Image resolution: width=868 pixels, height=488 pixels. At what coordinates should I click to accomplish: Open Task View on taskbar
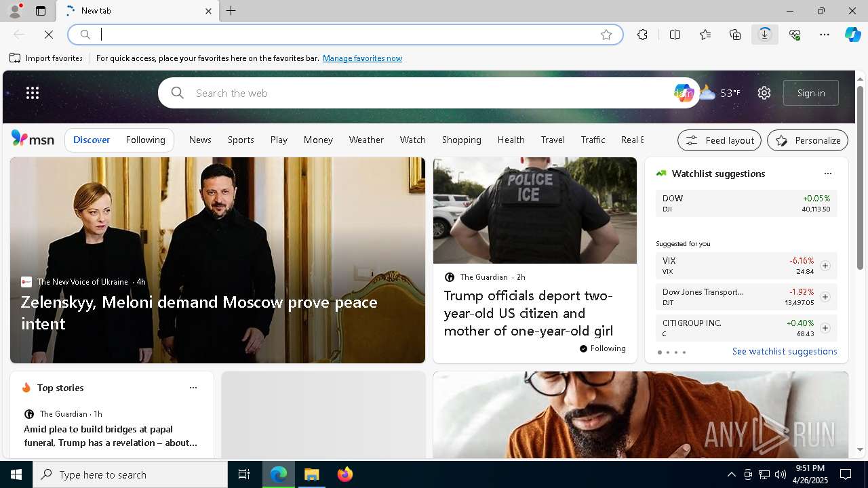coord(244,474)
